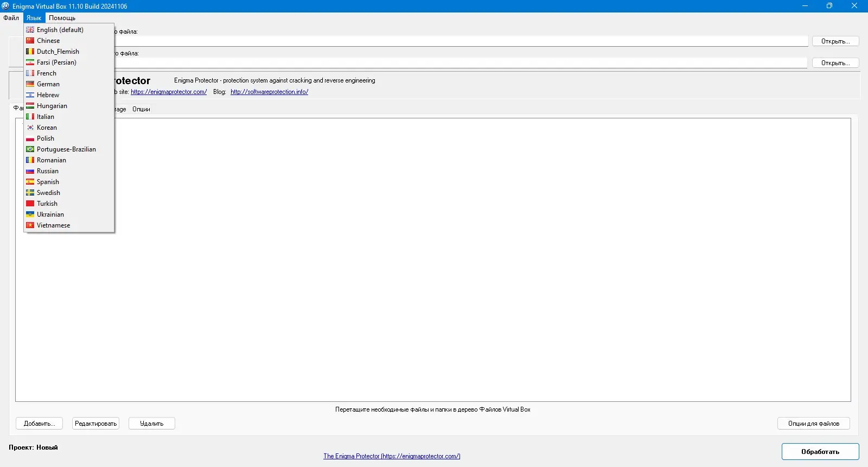Click the upper Открыть... button for input file
This screenshot has width=868, height=467.
[835, 41]
